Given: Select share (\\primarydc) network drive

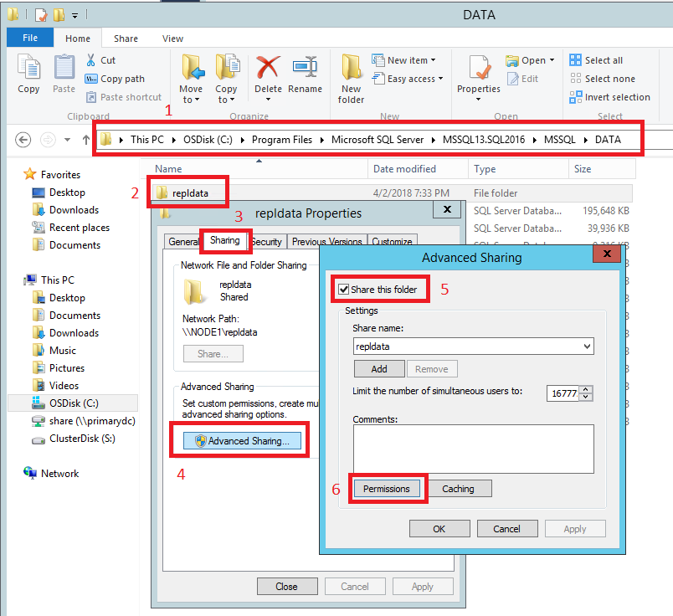Looking at the screenshot, I should (x=84, y=421).
